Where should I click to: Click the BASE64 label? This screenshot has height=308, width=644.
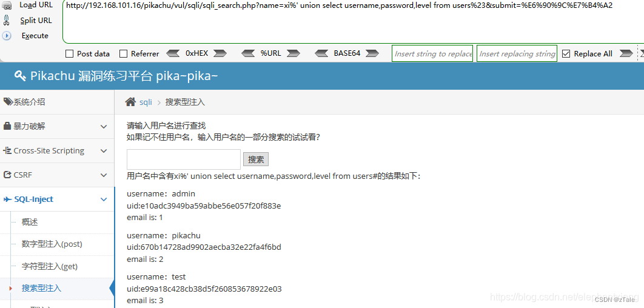[x=347, y=53]
